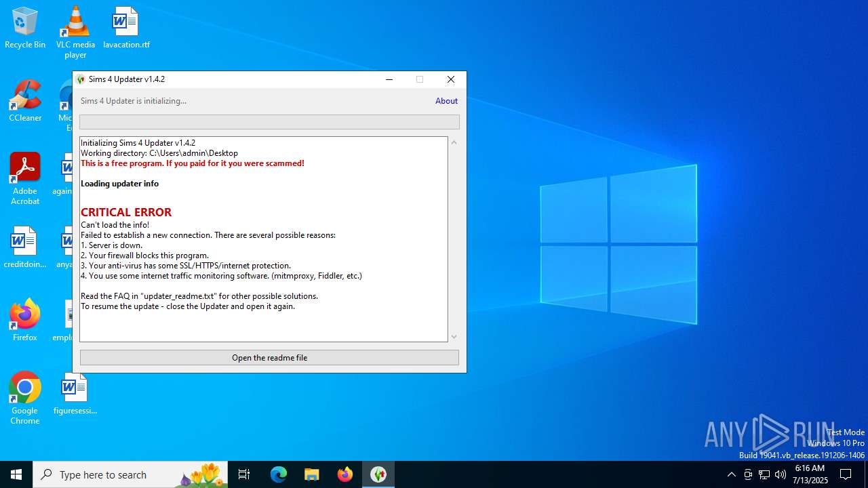Open the Windows Start menu
This screenshot has height=488, width=868.
16,474
